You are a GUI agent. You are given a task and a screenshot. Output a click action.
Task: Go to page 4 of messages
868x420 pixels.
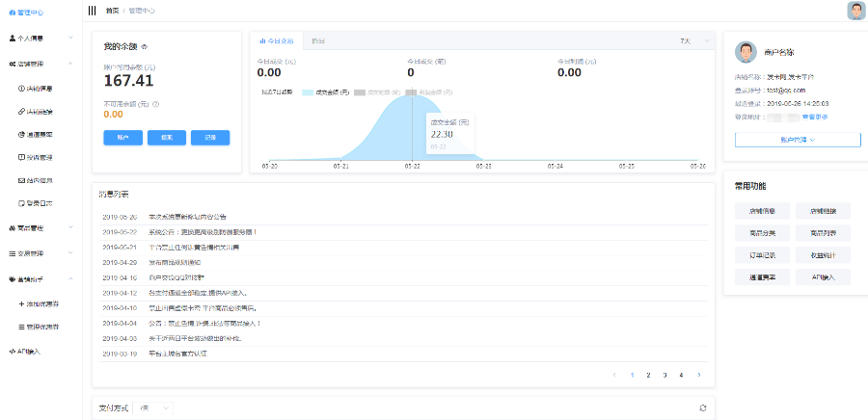pos(682,375)
